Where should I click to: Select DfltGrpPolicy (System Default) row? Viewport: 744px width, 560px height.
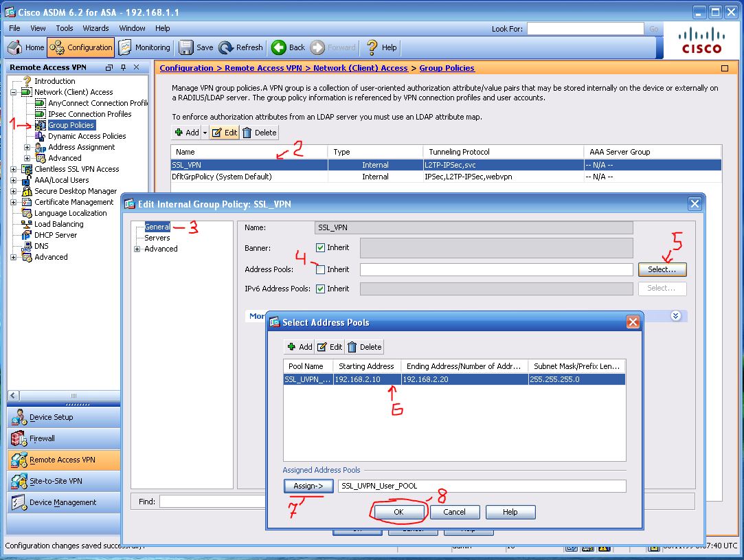click(x=446, y=177)
